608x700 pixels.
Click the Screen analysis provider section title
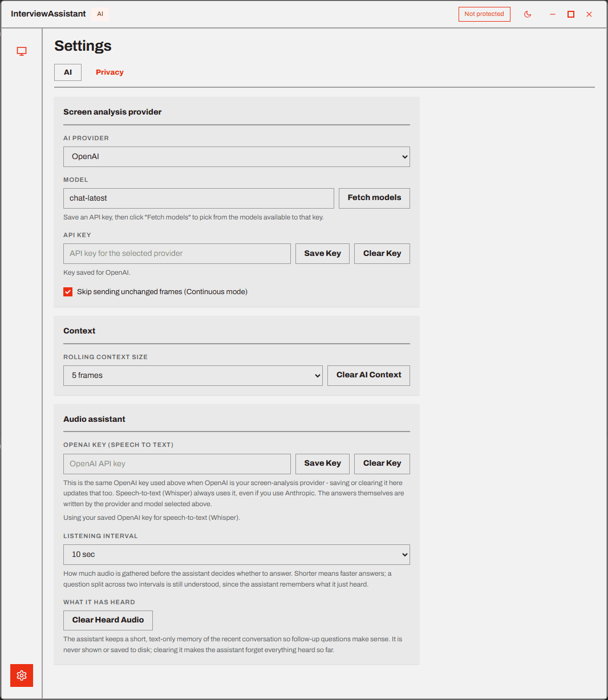tap(112, 112)
